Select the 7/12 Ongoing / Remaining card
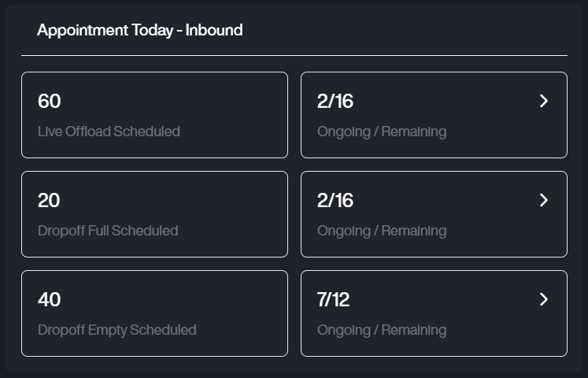 [x=434, y=313]
